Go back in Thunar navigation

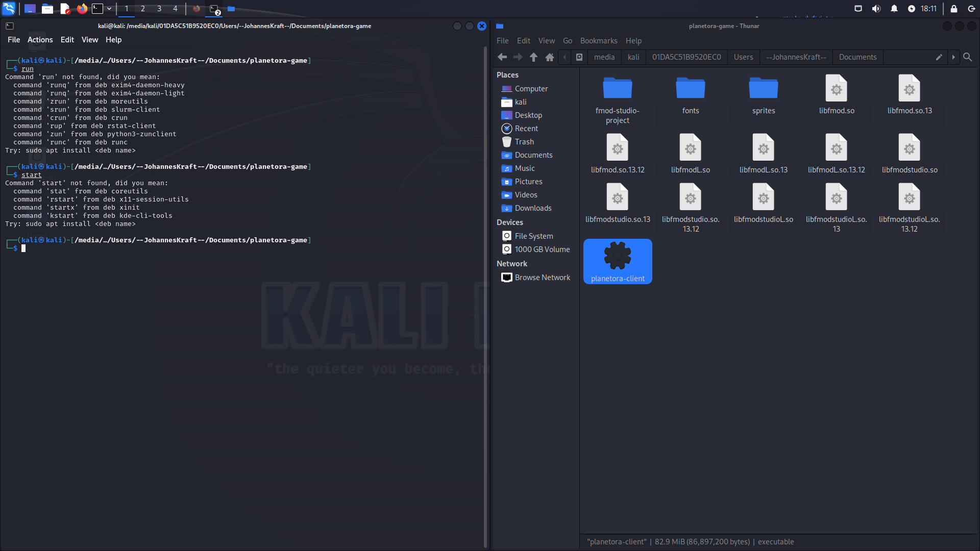(502, 57)
